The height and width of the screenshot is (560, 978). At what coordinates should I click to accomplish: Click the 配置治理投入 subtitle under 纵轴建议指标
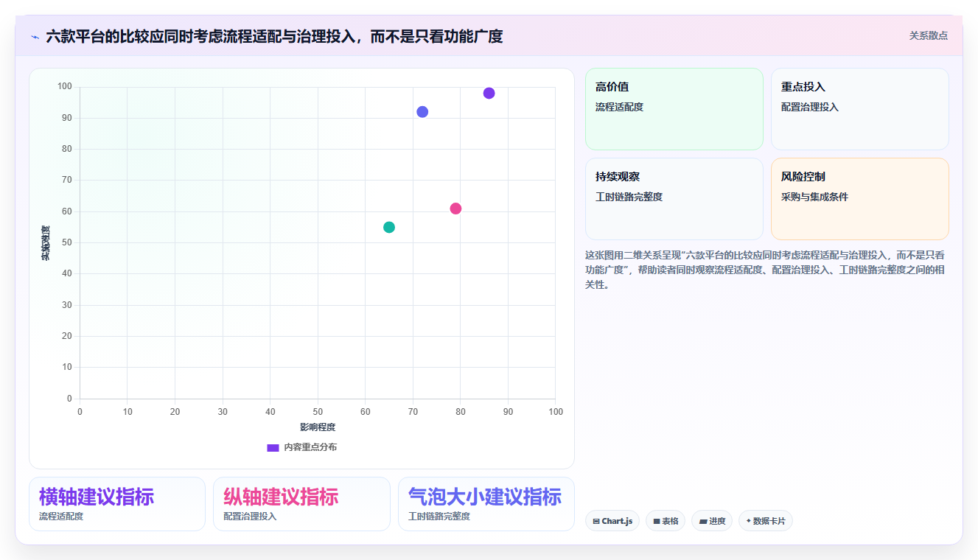(x=251, y=517)
